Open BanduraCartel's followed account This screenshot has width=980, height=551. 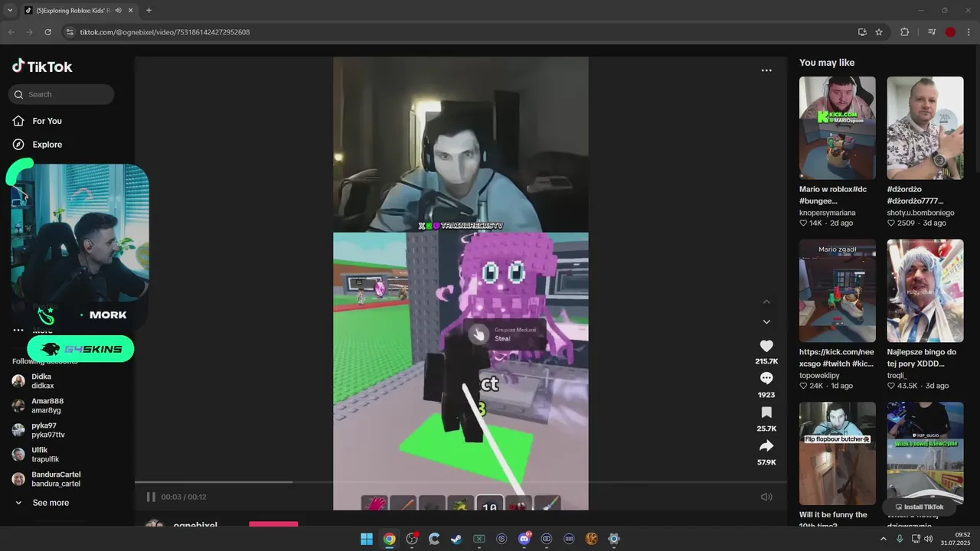pos(46,479)
